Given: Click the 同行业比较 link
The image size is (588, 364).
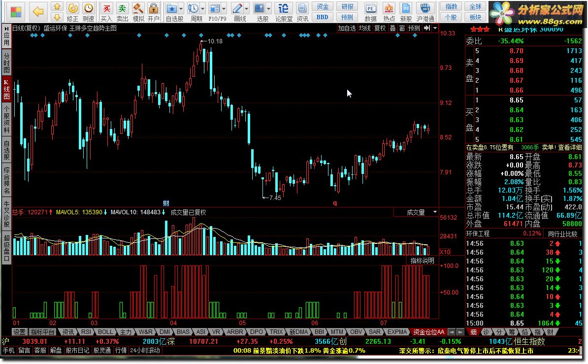Looking at the screenshot, I should pyautogui.click(x=562, y=234).
